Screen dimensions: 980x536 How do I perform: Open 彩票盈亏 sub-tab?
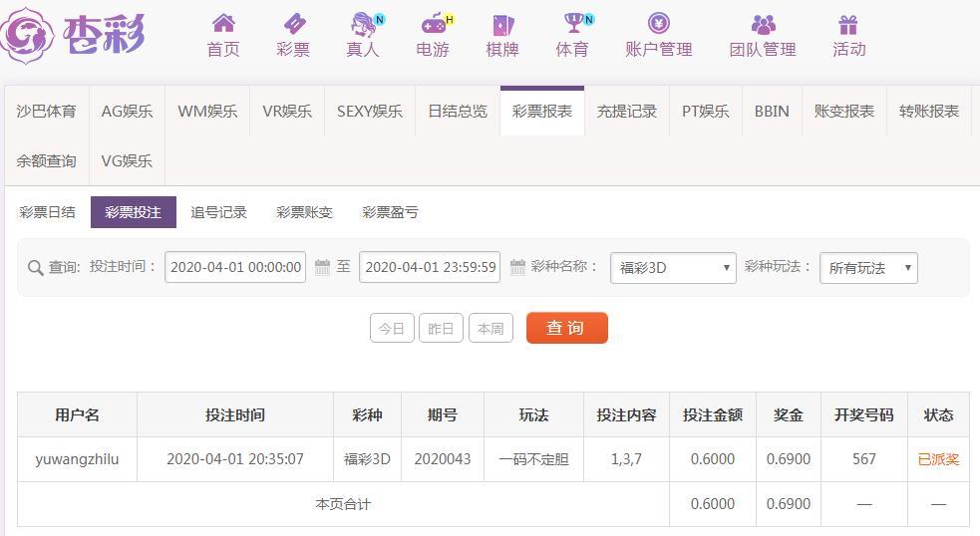pyautogui.click(x=390, y=212)
